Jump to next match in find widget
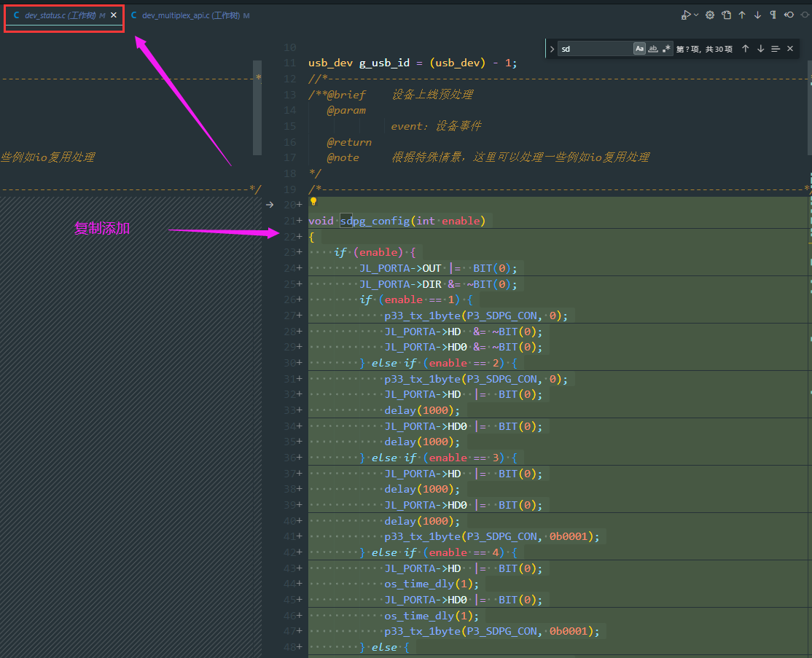The width and height of the screenshot is (812, 658). click(761, 49)
